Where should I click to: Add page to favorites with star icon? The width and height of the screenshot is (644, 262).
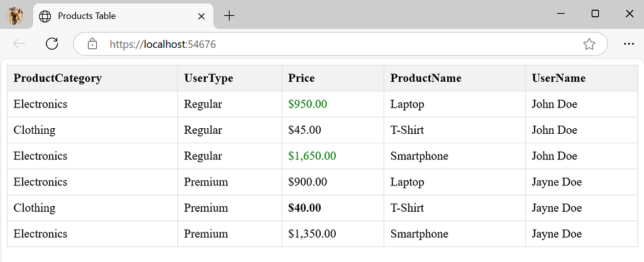(589, 44)
